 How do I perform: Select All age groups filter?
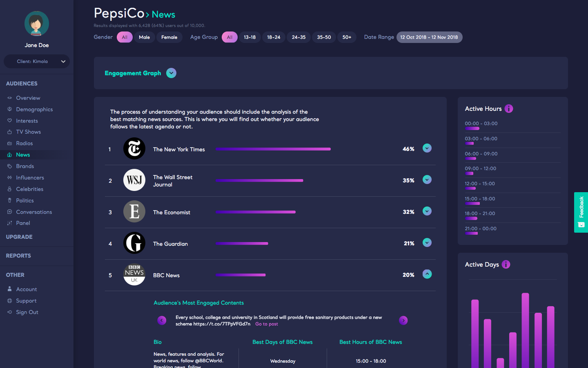coord(229,37)
